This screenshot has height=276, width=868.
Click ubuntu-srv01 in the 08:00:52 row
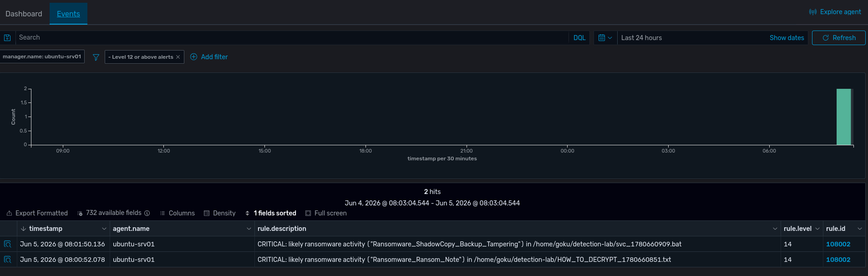(133, 260)
